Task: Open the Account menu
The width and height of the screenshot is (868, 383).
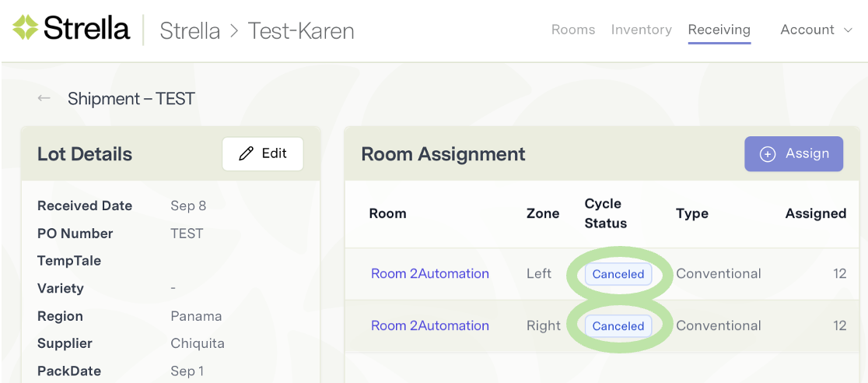Action: click(x=807, y=30)
